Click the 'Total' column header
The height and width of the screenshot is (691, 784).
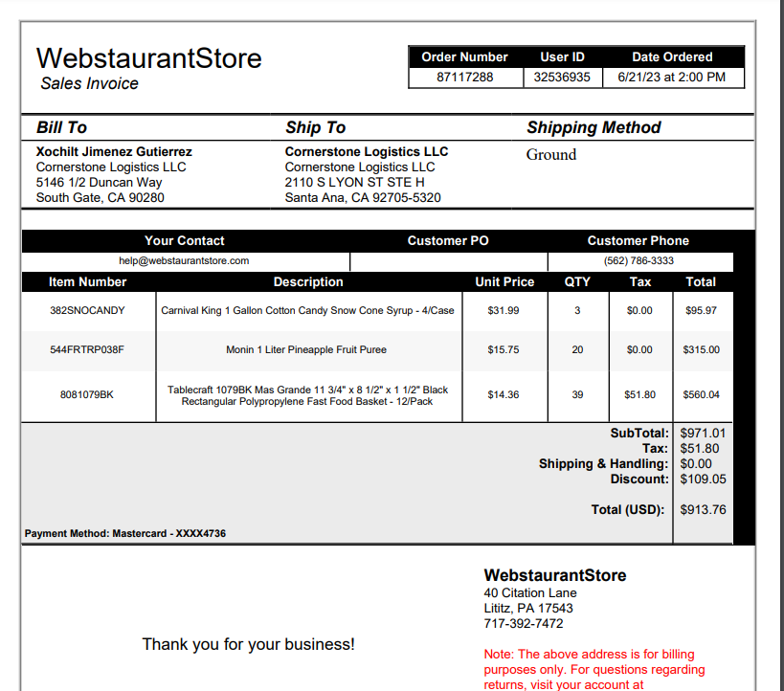[701, 282]
